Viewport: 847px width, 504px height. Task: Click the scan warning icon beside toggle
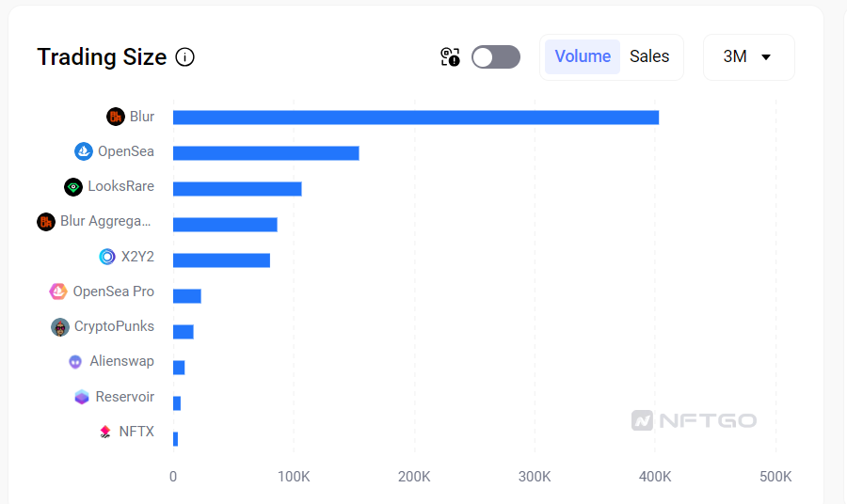450,57
